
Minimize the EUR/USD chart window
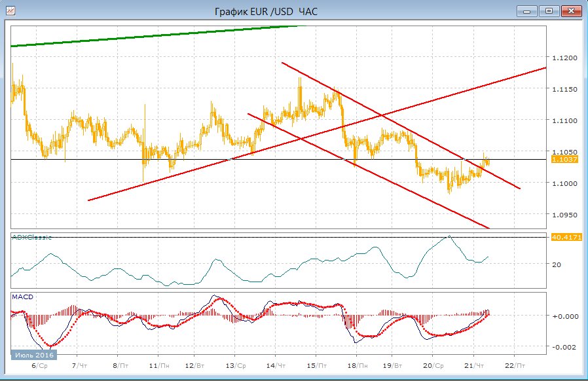tap(527, 11)
